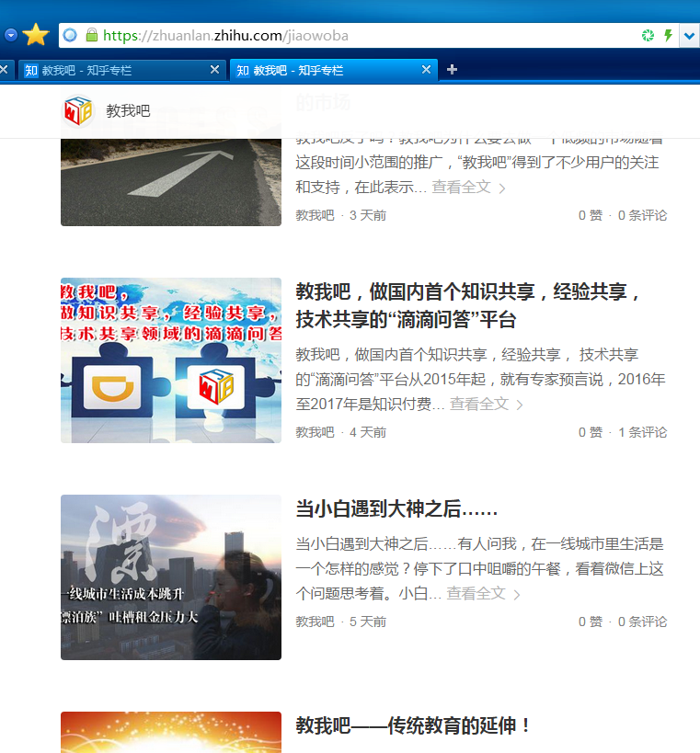Open a new tab with plus button
Screen dimensions: 700x753
[x=452, y=70]
